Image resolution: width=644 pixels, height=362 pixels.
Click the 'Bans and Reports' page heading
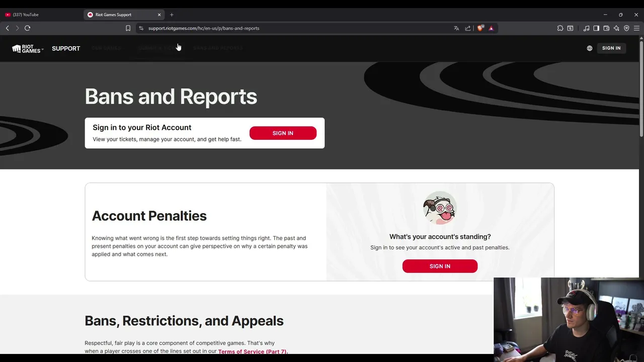(x=171, y=97)
